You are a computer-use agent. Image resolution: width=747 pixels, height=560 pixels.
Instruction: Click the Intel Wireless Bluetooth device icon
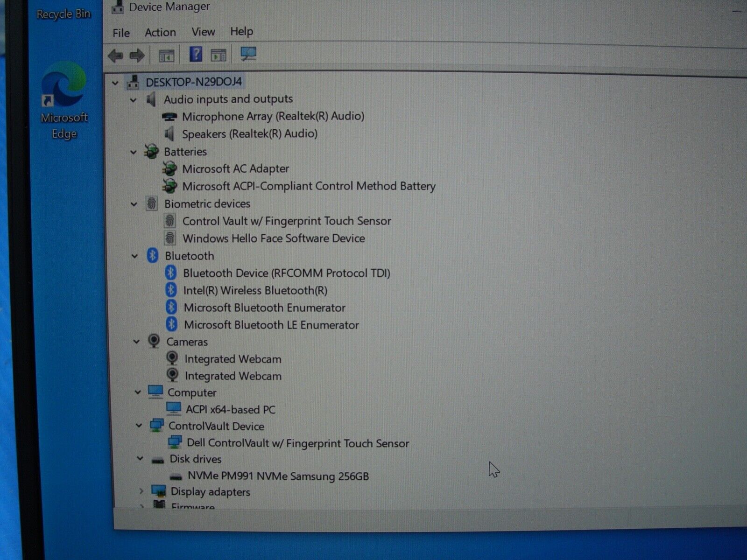point(171,290)
